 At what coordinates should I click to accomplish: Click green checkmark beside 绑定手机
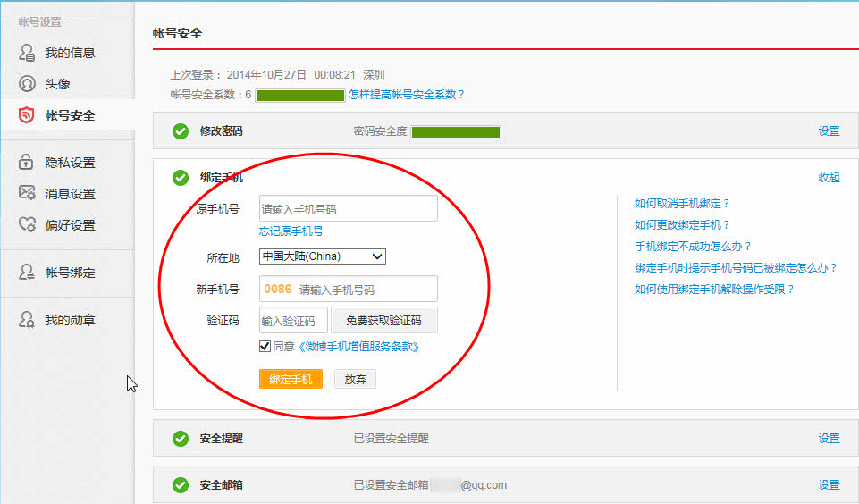pos(181,178)
